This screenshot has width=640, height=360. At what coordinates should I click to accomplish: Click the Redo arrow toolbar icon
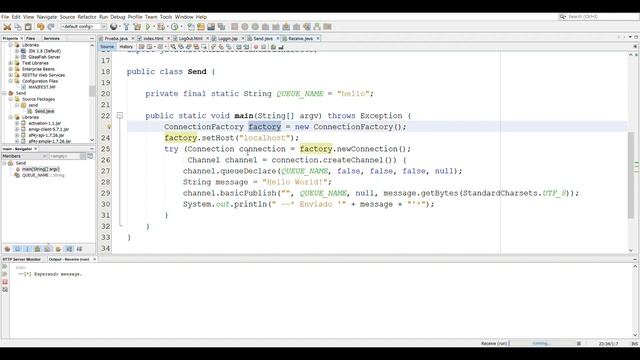click(x=51, y=27)
